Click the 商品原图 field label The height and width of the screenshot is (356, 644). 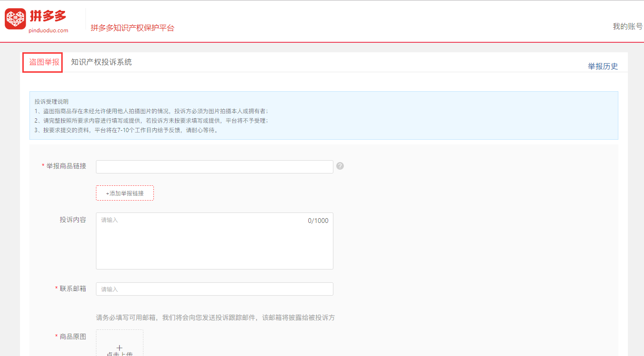73,337
